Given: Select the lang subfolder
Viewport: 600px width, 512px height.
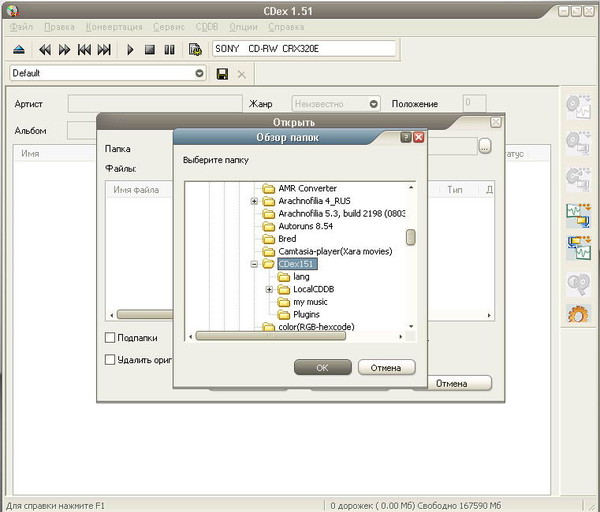Looking at the screenshot, I should 301,277.
